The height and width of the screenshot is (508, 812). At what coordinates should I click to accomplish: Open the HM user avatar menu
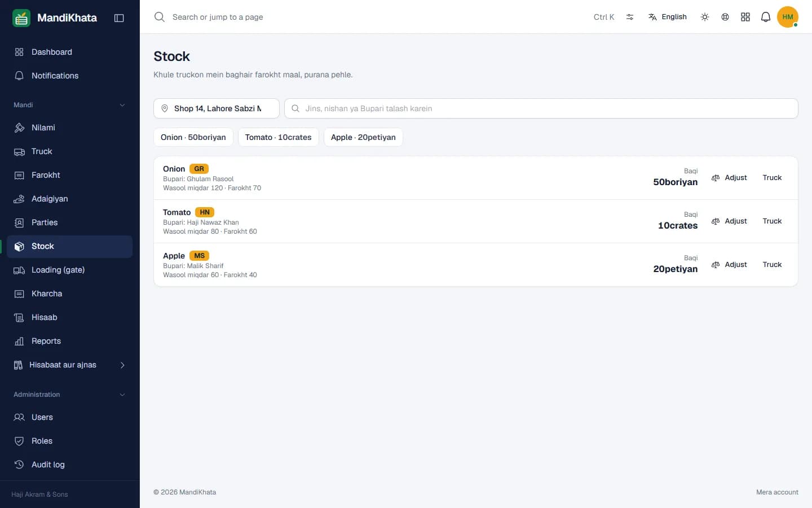pyautogui.click(x=788, y=17)
